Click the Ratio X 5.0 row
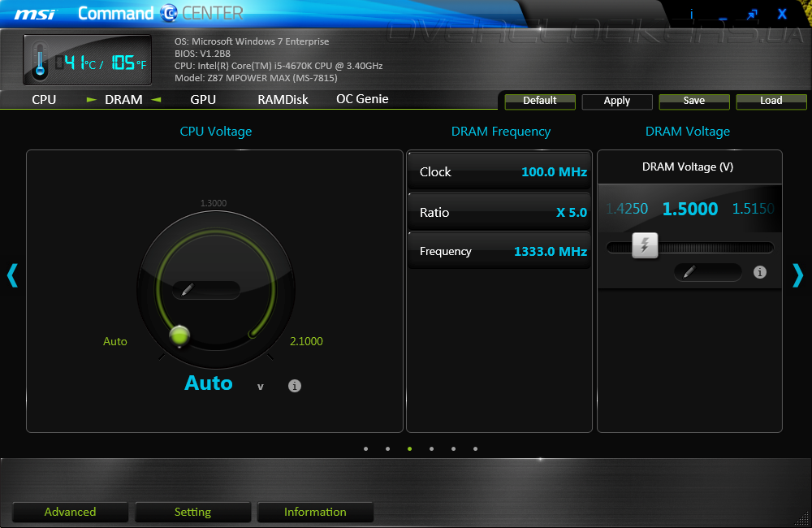This screenshot has height=528, width=812. [x=499, y=212]
